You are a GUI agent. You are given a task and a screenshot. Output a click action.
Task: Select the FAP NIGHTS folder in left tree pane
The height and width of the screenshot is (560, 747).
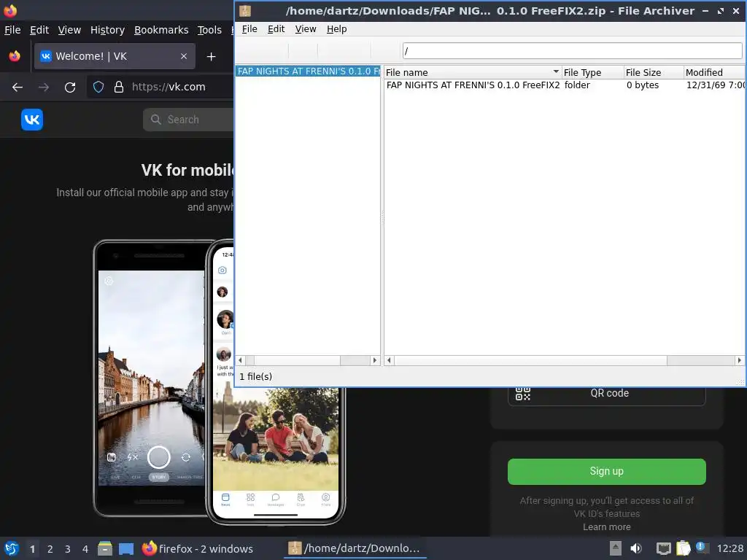(309, 71)
